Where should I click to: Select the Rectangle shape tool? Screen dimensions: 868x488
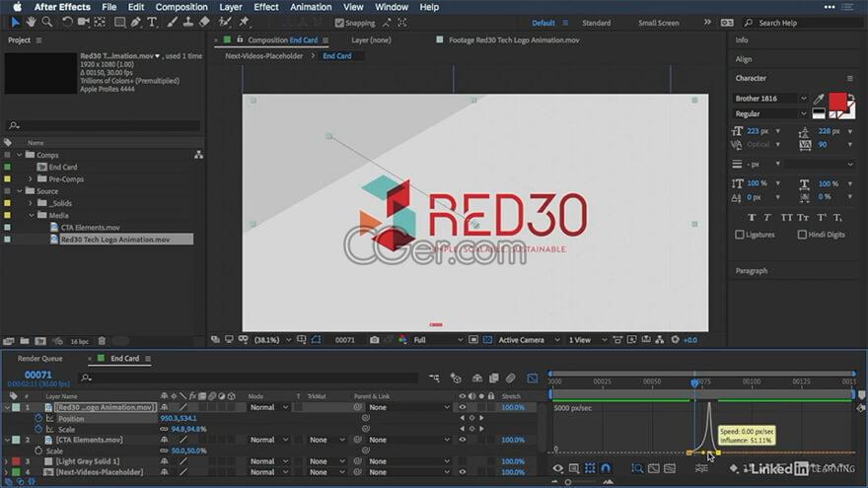pos(119,22)
